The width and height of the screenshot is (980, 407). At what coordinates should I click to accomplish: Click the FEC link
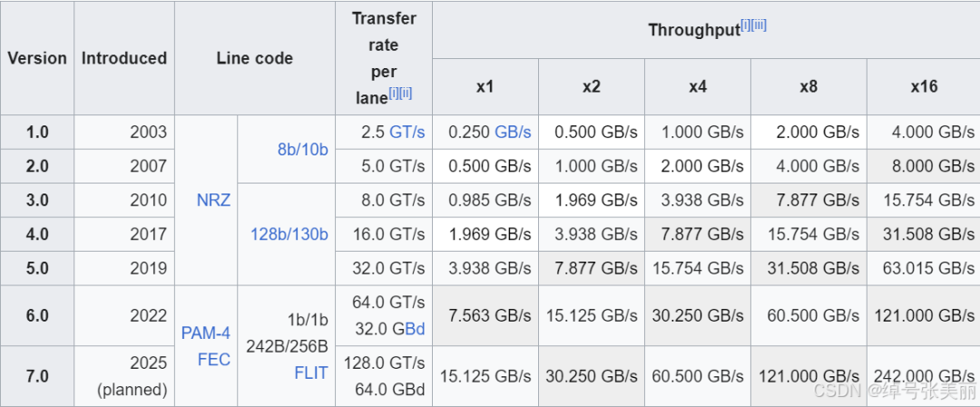tap(214, 360)
